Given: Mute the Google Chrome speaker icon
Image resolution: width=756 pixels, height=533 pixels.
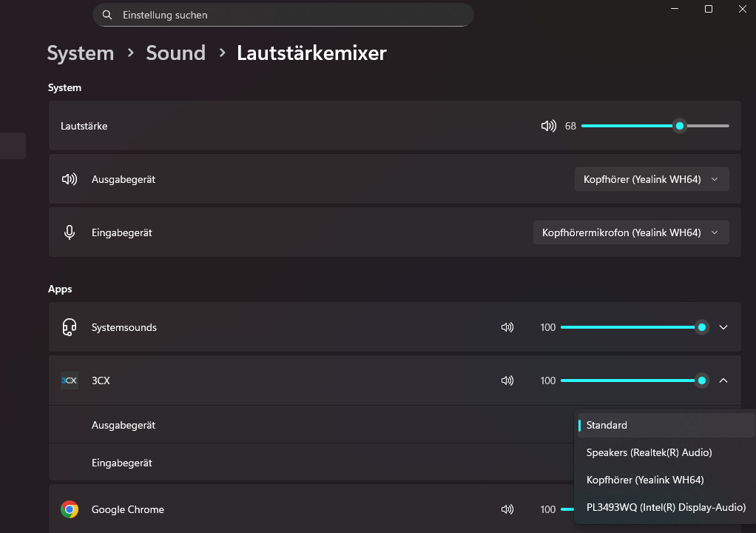Looking at the screenshot, I should point(507,509).
